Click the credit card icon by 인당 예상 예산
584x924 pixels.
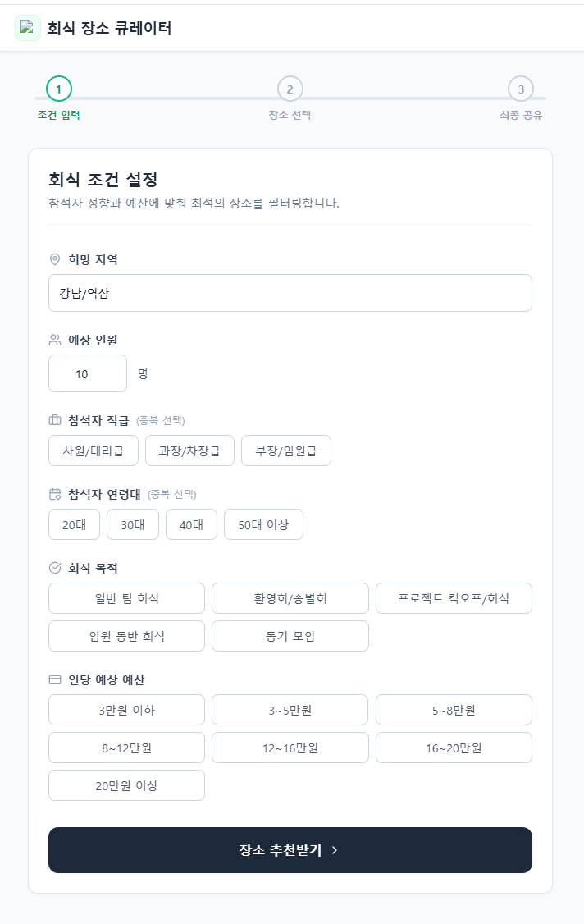[55, 679]
